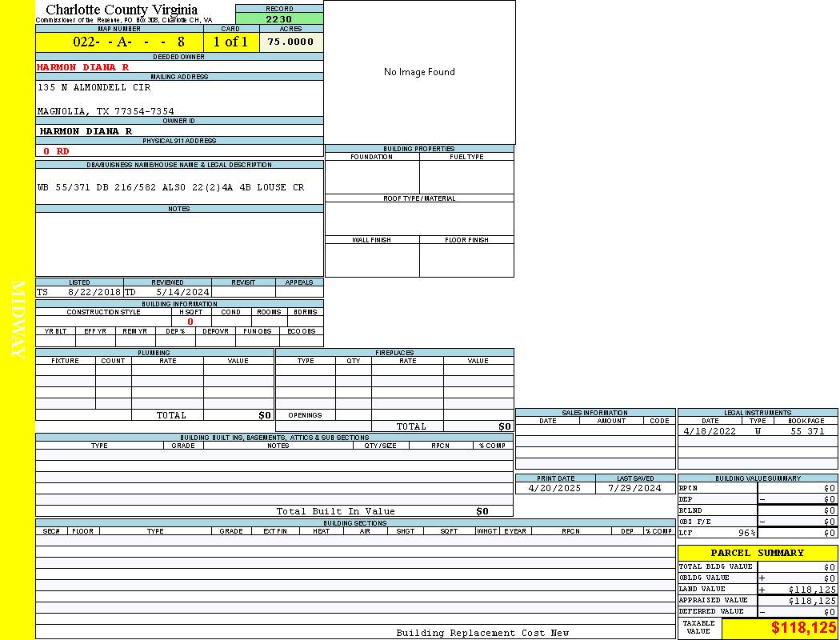Click the card field showing 1 of 1

click(x=231, y=42)
